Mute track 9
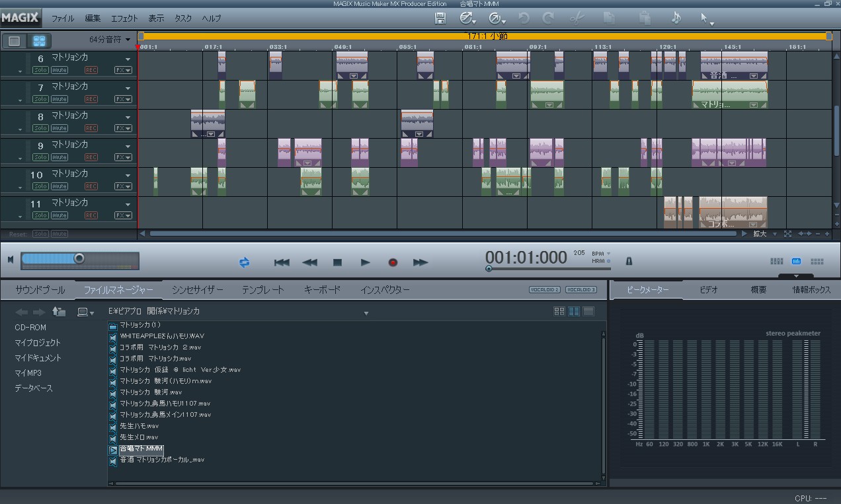The image size is (841, 504). [x=60, y=157]
